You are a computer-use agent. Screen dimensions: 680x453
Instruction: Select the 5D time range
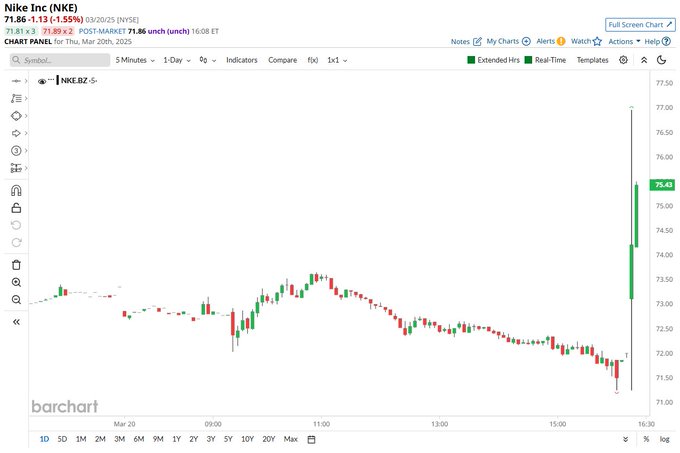click(x=62, y=439)
